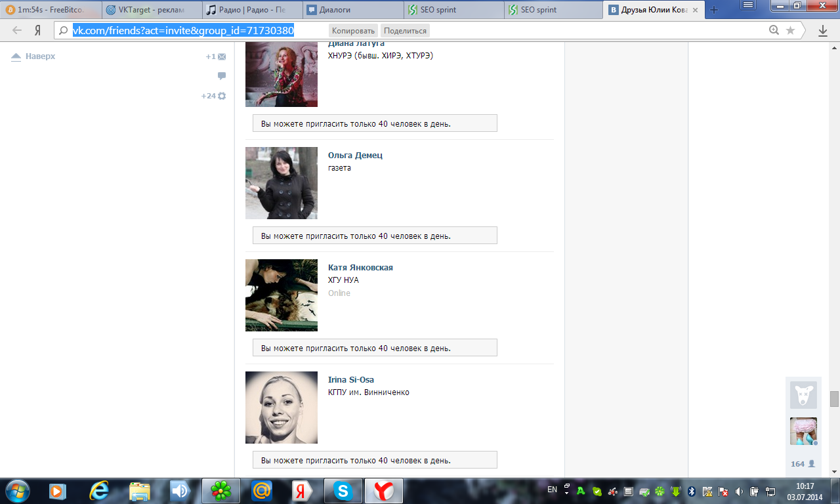Image resolution: width=840 pixels, height=504 pixels.
Task: Click invite limit box under Диана Латуга
Action: (x=375, y=123)
